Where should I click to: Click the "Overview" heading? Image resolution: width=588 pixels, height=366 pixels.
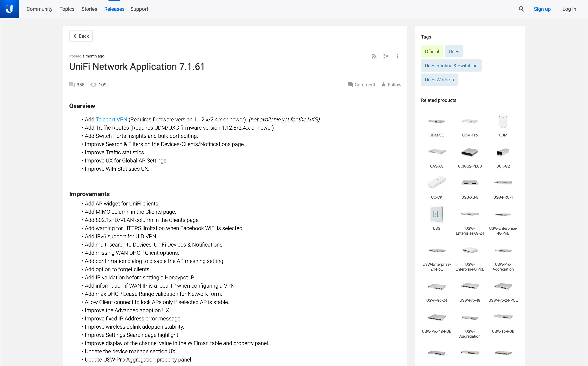pos(82,106)
